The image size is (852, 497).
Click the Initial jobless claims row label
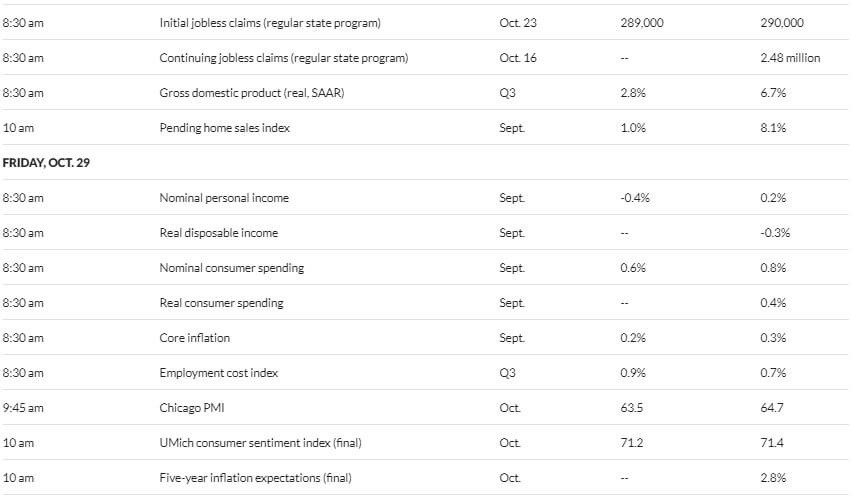270,23
